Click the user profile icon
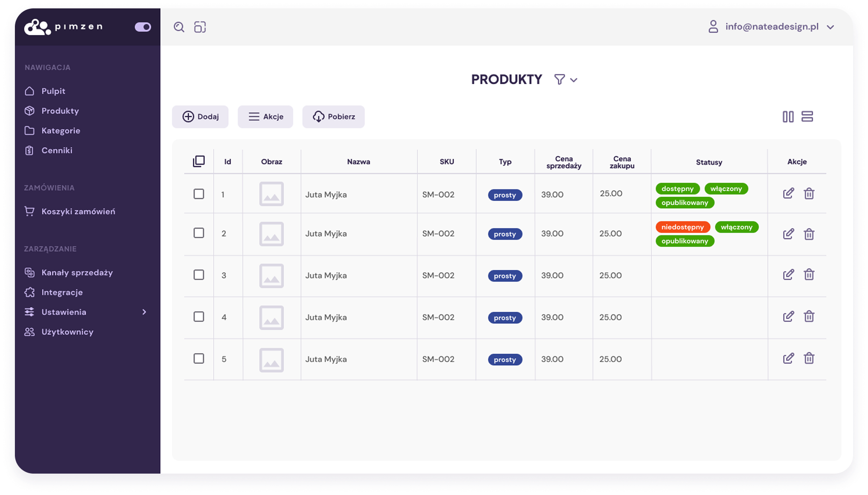 pyautogui.click(x=713, y=27)
